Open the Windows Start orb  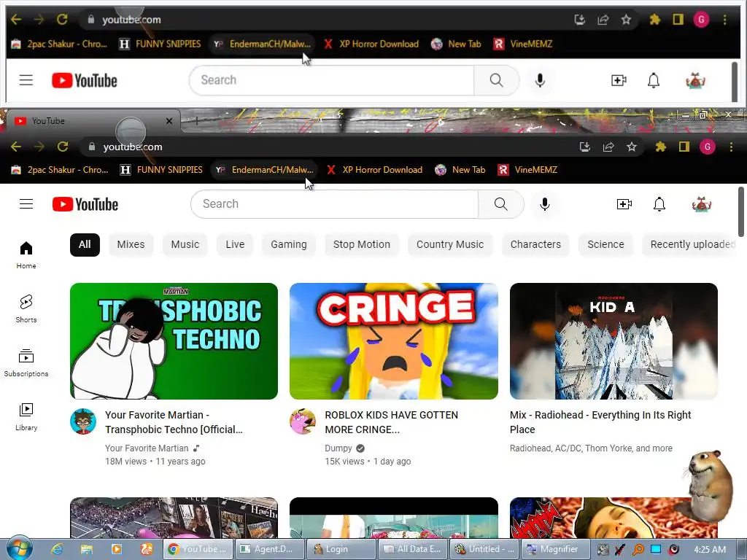(x=19, y=548)
